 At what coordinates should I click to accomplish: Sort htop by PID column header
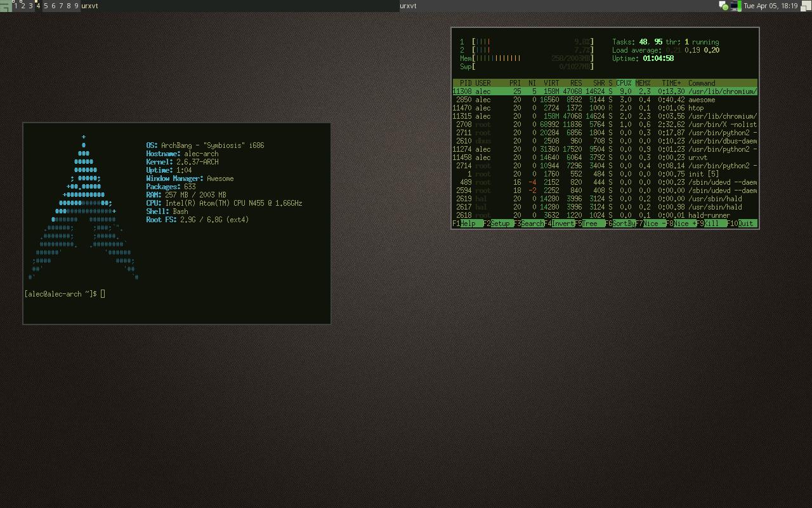pyautogui.click(x=466, y=83)
